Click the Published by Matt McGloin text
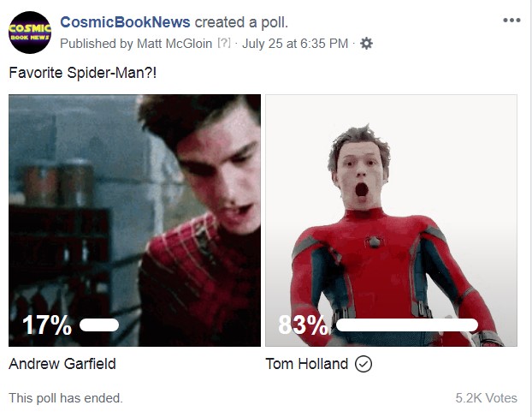Screen dimensions: 532x417 click(136, 44)
